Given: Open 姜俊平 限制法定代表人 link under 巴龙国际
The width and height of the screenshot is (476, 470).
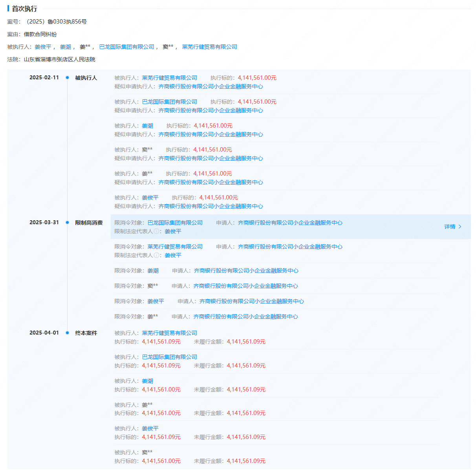Looking at the screenshot, I should [x=173, y=232].
